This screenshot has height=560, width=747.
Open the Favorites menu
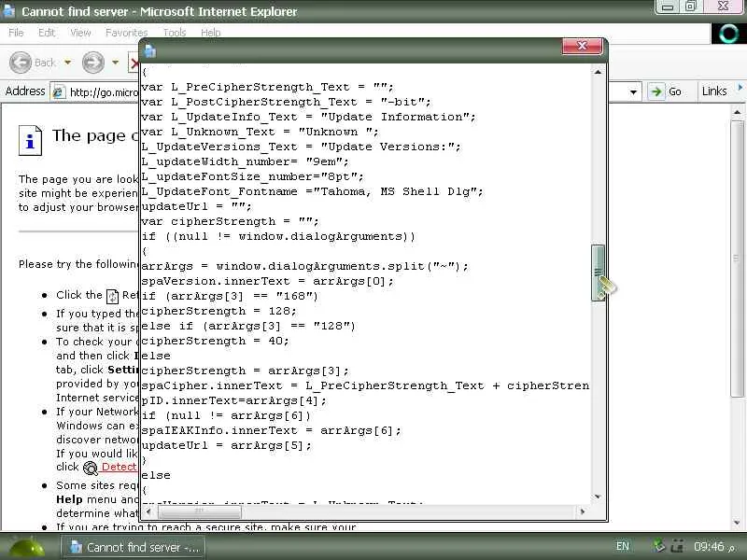click(x=126, y=33)
